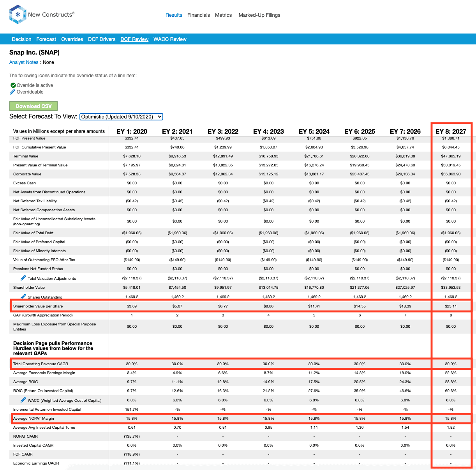Click the Economic Earnings CAGR row label
The image size is (476, 470).
[x=36, y=463]
